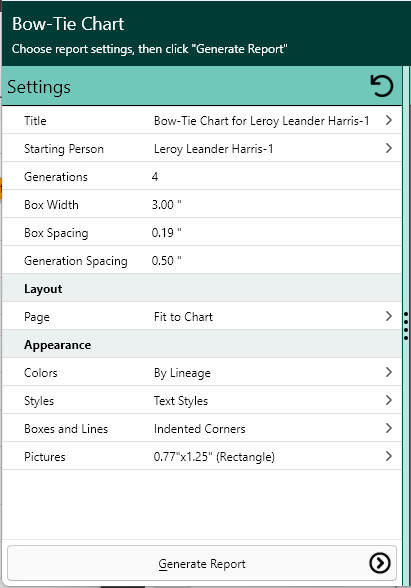Image resolution: width=411 pixels, height=588 pixels.
Task: Click the Starting Person label
Action: click(64, 149)
